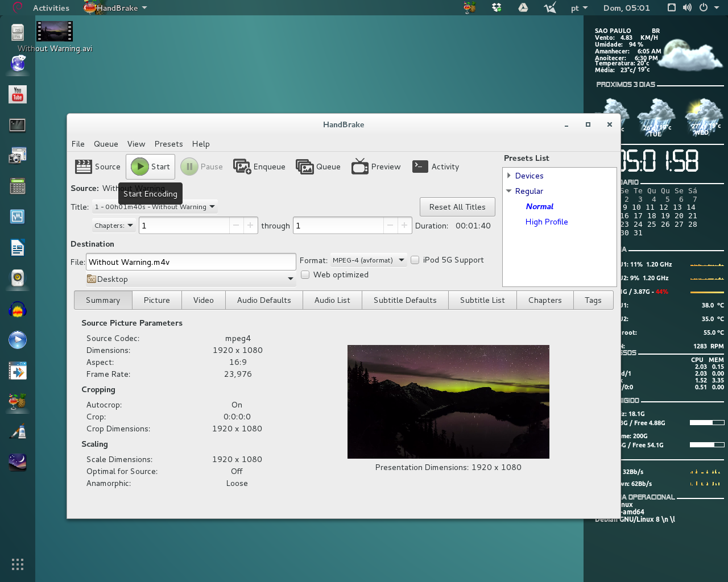The width and height of the screenshot is (728, 582).
Task: Open the Format MPEG-4 dropdown
Action: coord(369,260)
